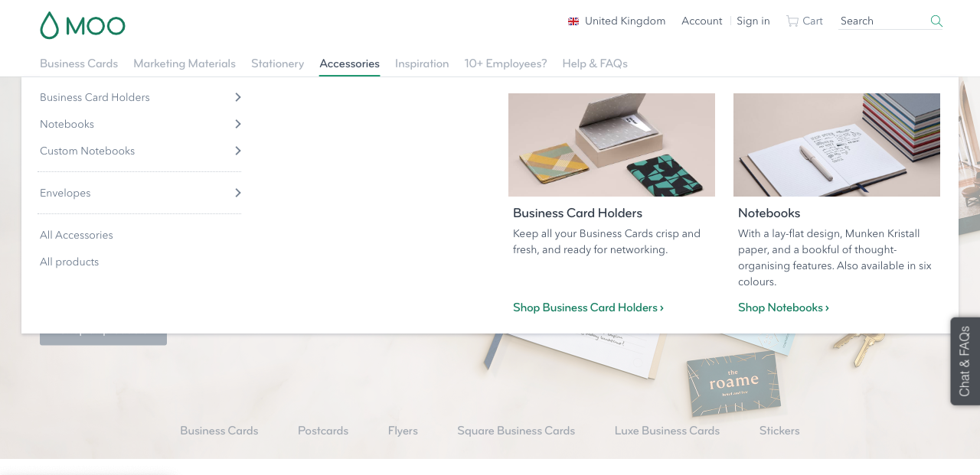Screen dimensions: 980x475
Task: Open the Business Cards menu
Action: coord(79,63)
